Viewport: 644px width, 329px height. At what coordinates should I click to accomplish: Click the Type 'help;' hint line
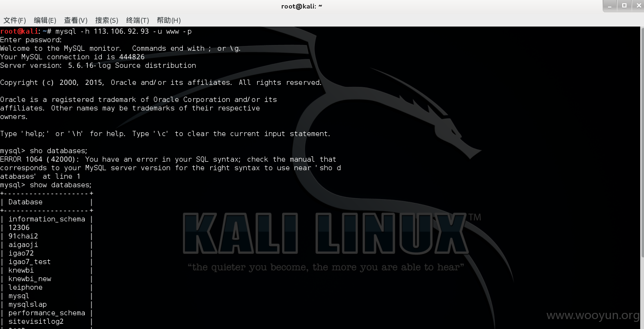165,134
